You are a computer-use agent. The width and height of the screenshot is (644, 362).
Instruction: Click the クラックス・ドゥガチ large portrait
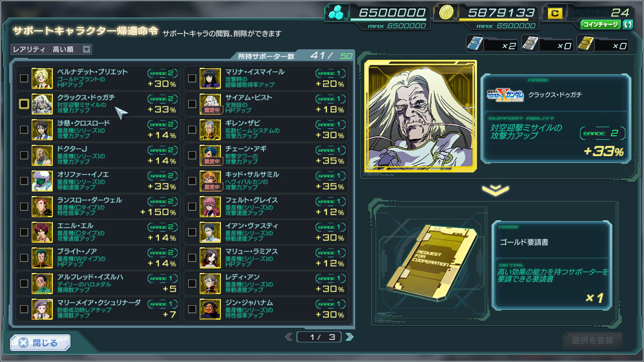point(420,116)
